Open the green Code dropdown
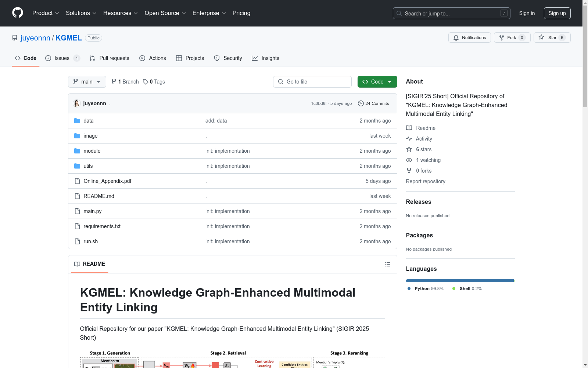 [377, 82]
